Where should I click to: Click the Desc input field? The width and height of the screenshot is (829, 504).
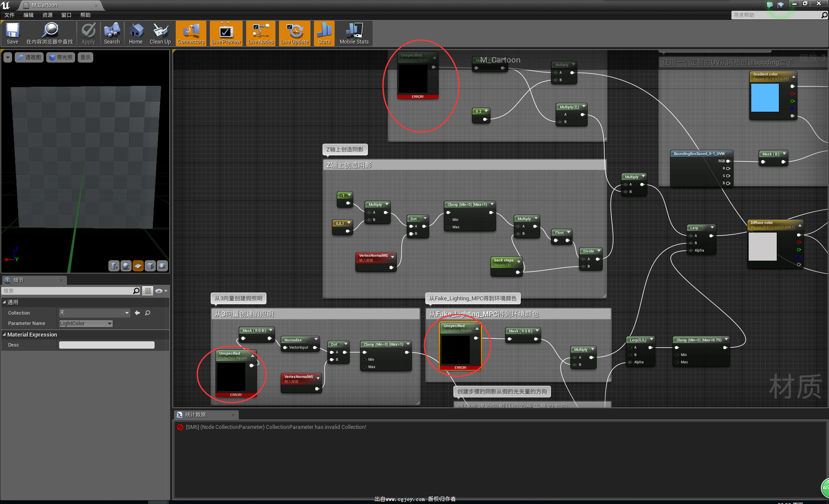pos(107,345)
